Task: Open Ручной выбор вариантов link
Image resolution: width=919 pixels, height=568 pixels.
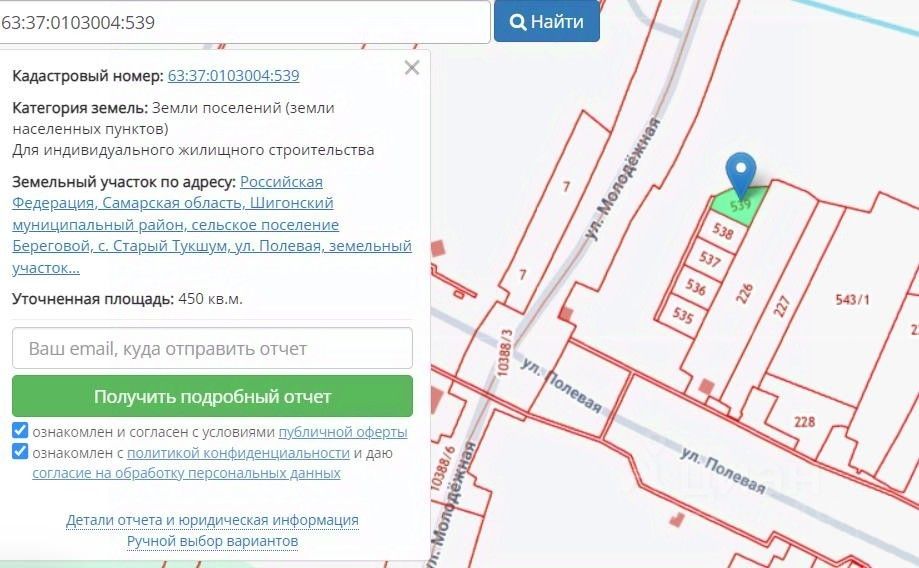Action: (212, 541)
